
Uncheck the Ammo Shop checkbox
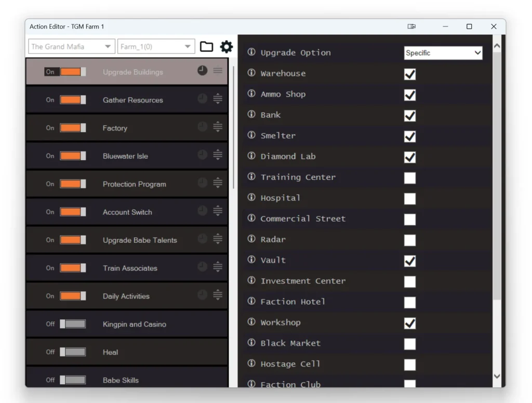410,95
